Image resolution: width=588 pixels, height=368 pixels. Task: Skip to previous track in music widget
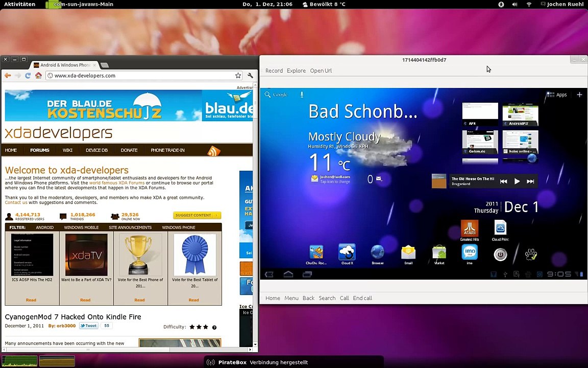tap(504, 181)
